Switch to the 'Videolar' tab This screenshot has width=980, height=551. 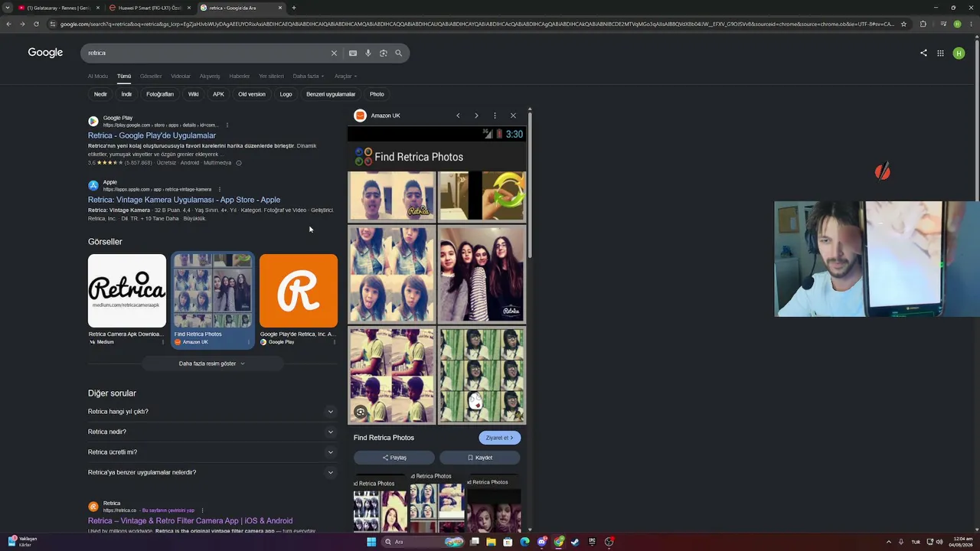coord(181,76)
